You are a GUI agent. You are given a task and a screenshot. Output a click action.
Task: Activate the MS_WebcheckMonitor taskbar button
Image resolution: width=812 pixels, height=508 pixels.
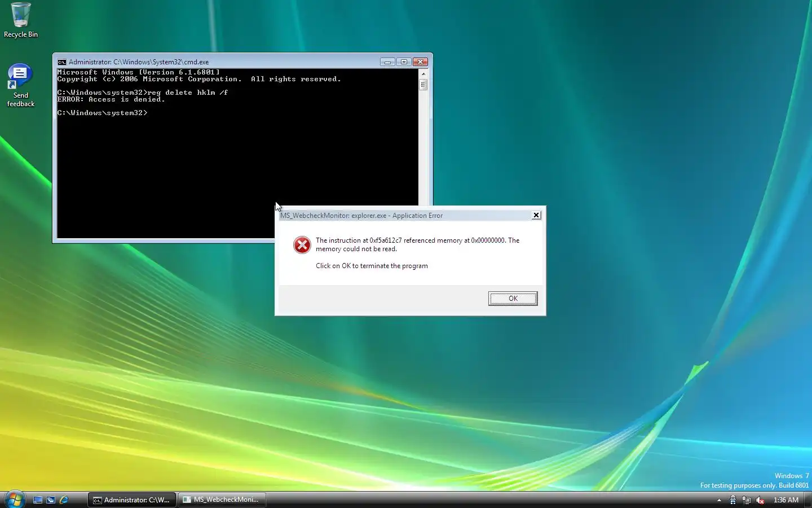[222, 500]
